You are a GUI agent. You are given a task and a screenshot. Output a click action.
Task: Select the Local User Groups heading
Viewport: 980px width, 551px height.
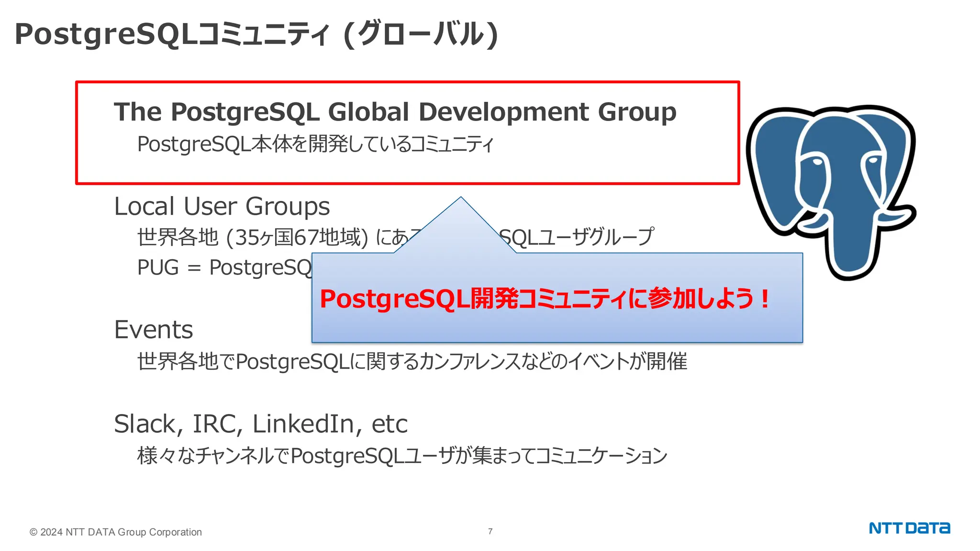[222, 207]
